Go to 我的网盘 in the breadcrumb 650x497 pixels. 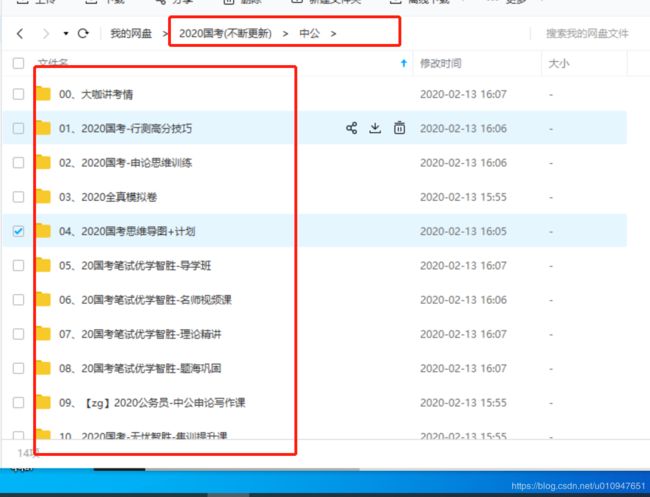(131, 34)
